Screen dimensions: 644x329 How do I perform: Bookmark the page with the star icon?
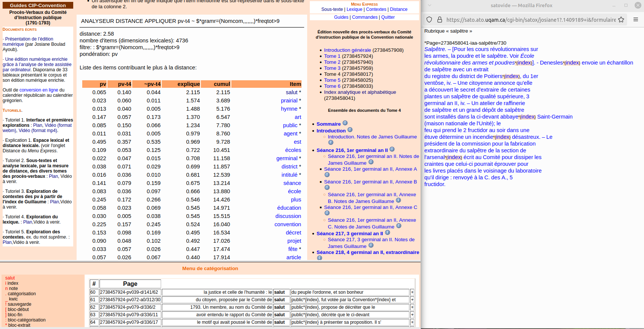[x=621, y=20]
